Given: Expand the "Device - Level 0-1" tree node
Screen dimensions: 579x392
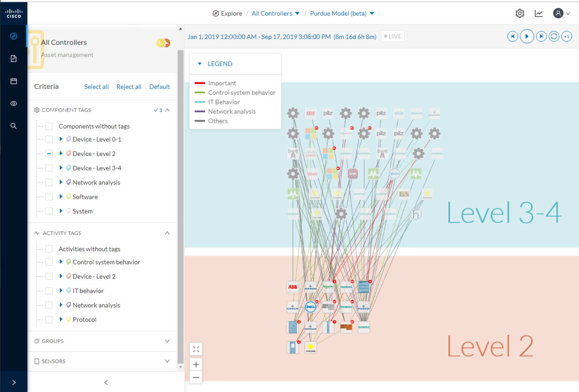Looking at the screenshot, I should [x=61, y=139].
